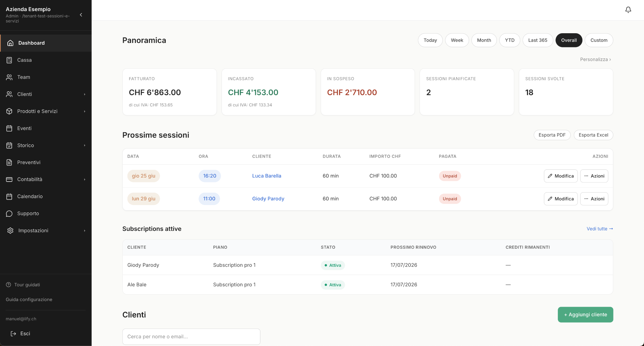The width and height of the screenshot is (644, 346).
Task: Click the Tour guidati link
Action: 23,285
